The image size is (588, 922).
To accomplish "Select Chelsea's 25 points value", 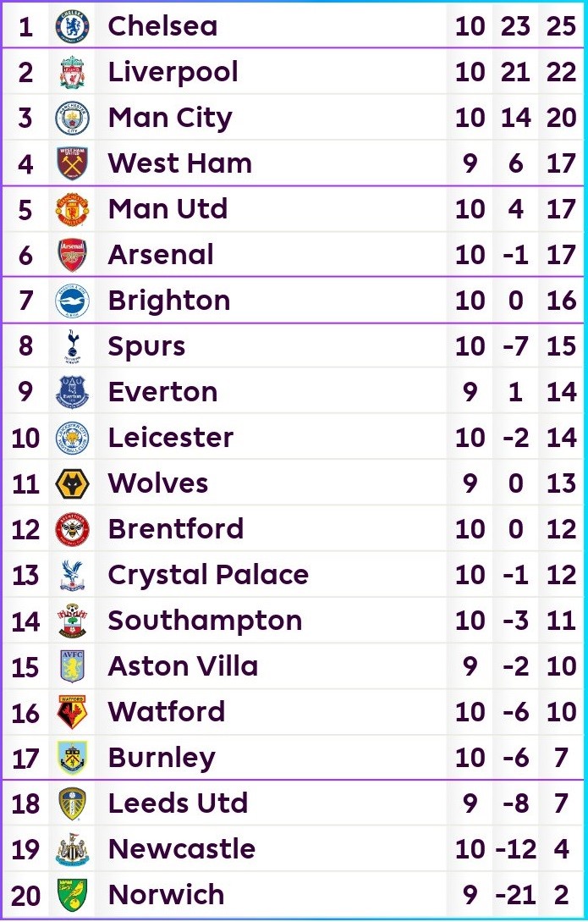I will 561,27.
